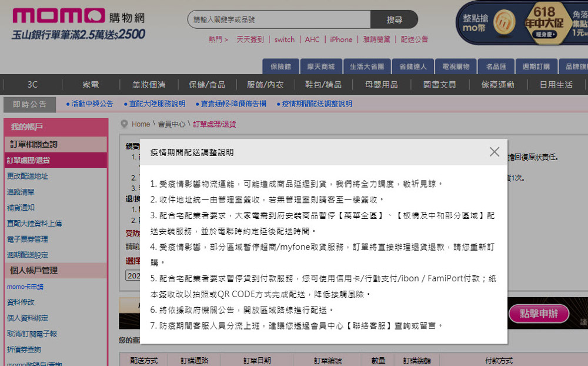Focus the keyword search field
Screen dimensions: 588x366
[279, 19]
